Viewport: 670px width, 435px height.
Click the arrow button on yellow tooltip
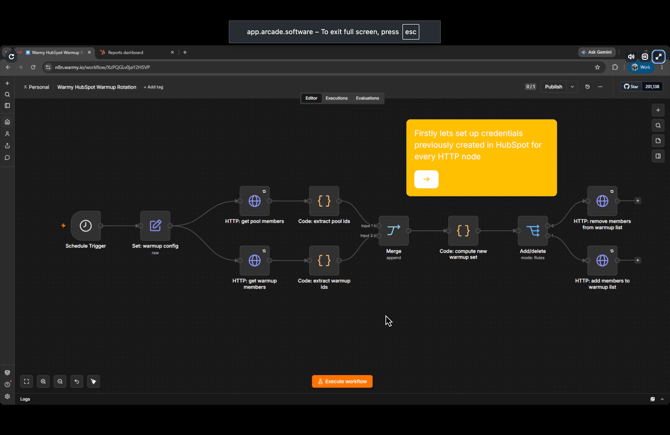coord(426,179)
